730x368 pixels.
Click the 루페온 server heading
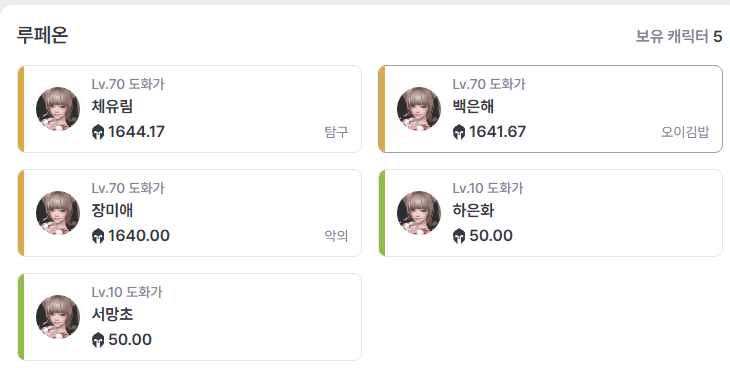click(42, 35)
